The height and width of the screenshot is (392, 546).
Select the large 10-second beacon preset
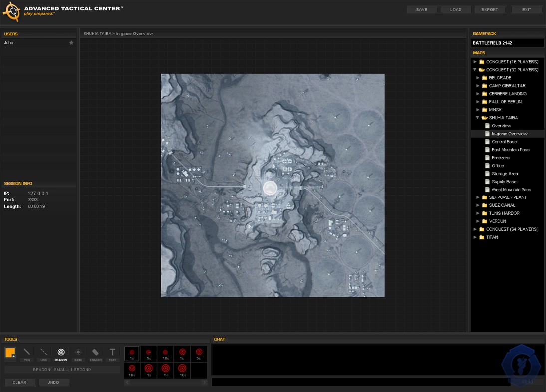182,371
